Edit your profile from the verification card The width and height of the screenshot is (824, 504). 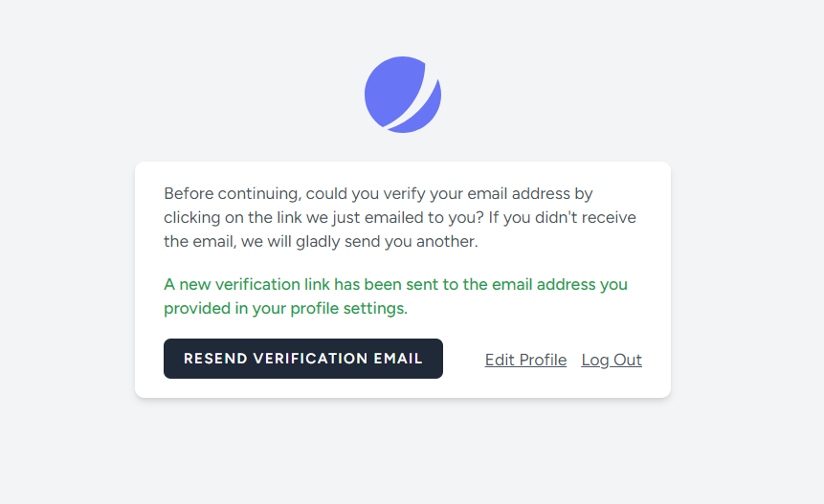click(x=525, y=360)
